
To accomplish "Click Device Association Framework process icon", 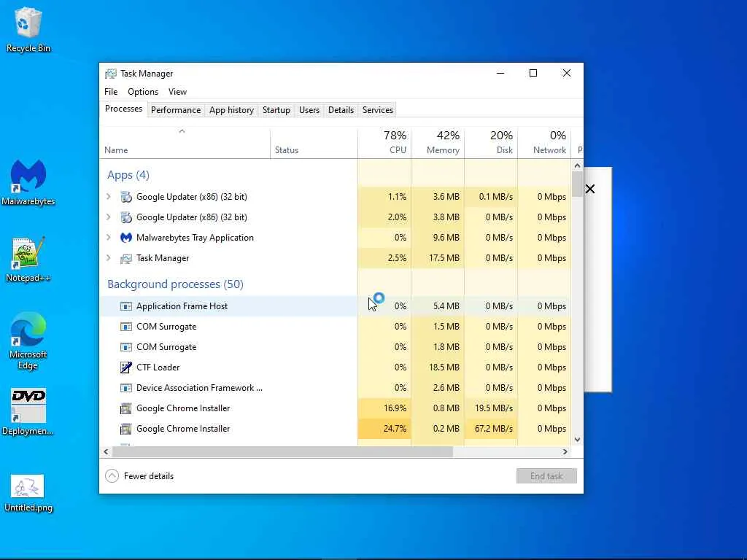I will coord(125,388).
